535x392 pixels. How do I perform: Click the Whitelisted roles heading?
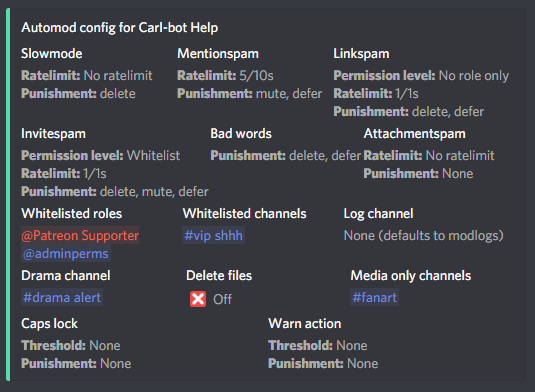tap(71, 214)
